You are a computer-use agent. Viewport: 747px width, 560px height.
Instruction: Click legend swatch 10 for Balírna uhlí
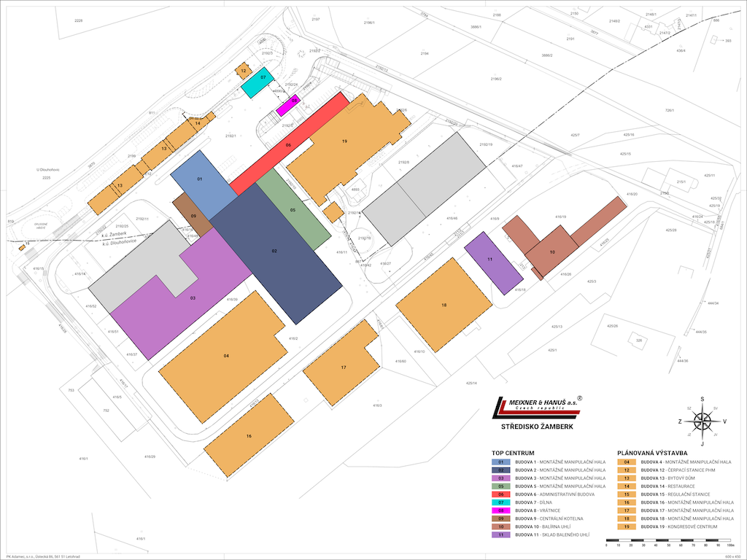501,526
